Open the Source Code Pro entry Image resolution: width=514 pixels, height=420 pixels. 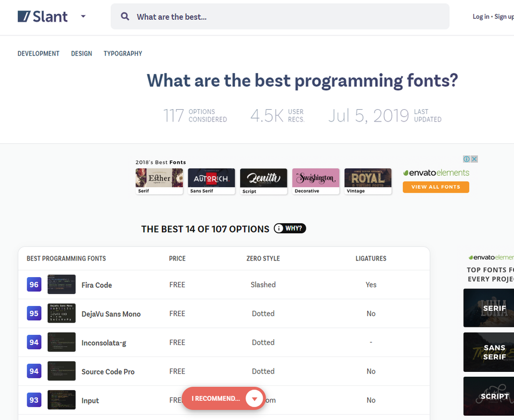coord(108,371)
